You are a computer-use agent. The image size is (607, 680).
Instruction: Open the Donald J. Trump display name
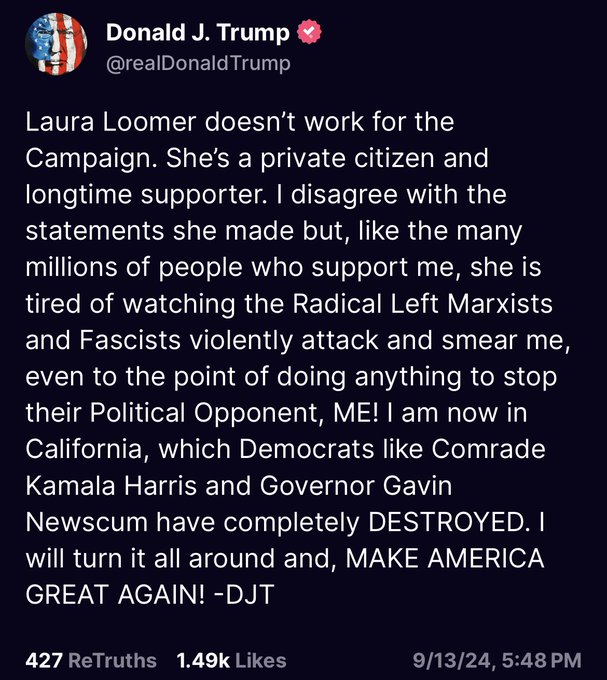[x=198, y=33]
